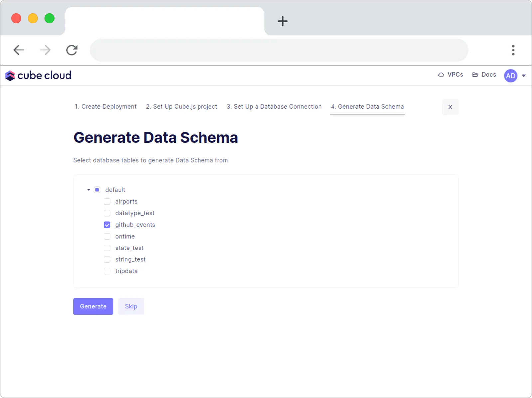The height and width of the screenshot is (398, 532).
Task: Open a new browser tab with plus
Action: (x=282, y=21)
